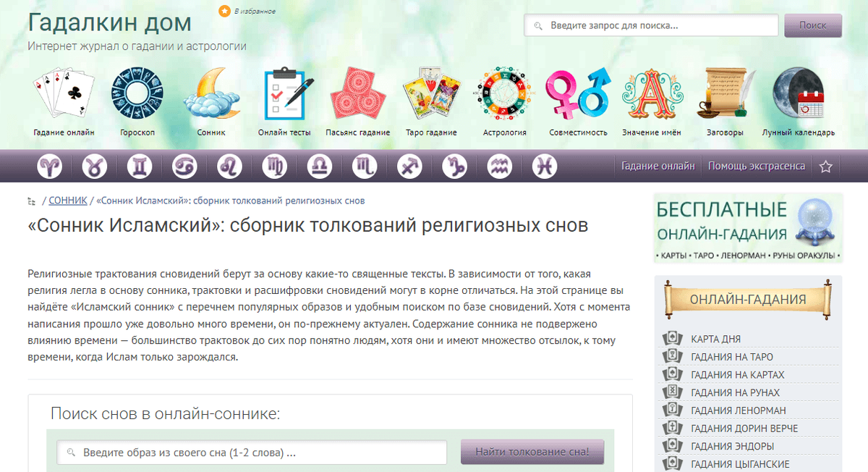The height and width of the screenshot is (472, 868).
Task: Follow the СОННИК breadcrumb link
Action: pos(68,201)
